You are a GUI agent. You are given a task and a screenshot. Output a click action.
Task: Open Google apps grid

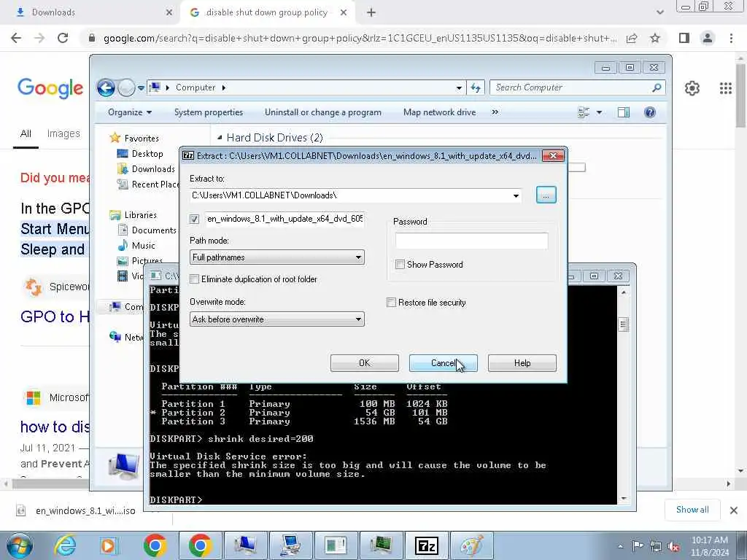pos(725,88)
